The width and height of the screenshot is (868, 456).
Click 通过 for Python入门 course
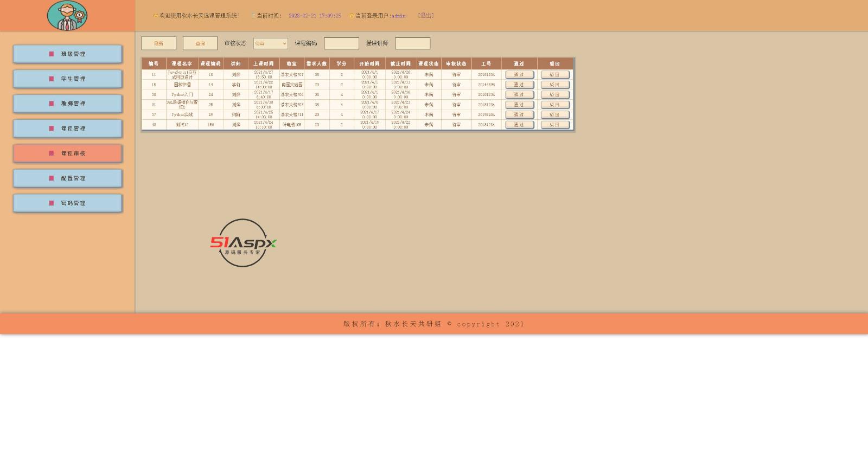click(x=519, y=95)
